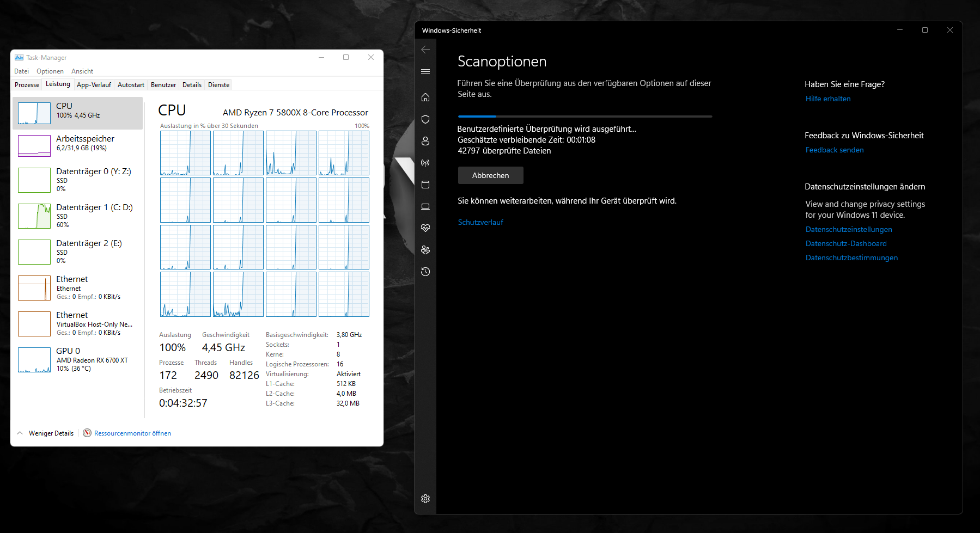Click the Hilfe erhalten link
980x533 pixels.
828,99
